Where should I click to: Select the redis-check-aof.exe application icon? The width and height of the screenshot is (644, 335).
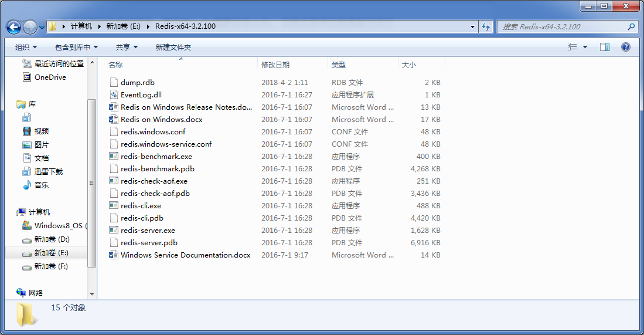[x=113, y=181]
